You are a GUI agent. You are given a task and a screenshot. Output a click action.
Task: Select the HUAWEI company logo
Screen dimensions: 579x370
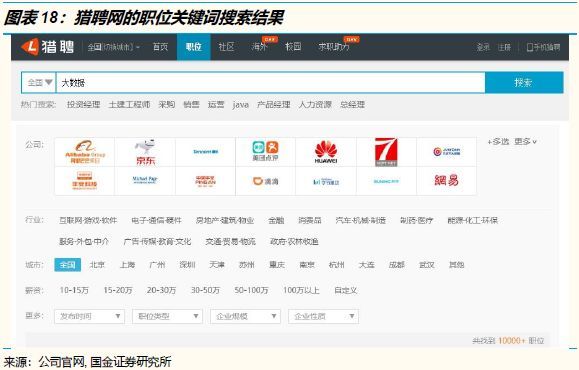pos(326,152)
